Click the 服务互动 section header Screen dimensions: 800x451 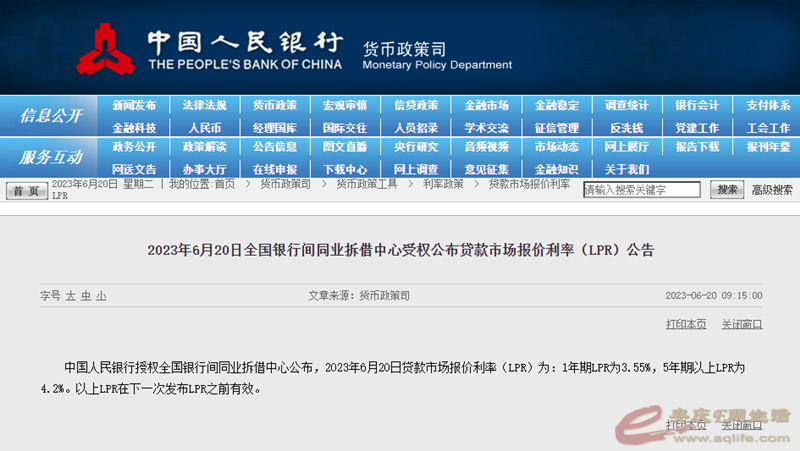click(x=50, y=157)
